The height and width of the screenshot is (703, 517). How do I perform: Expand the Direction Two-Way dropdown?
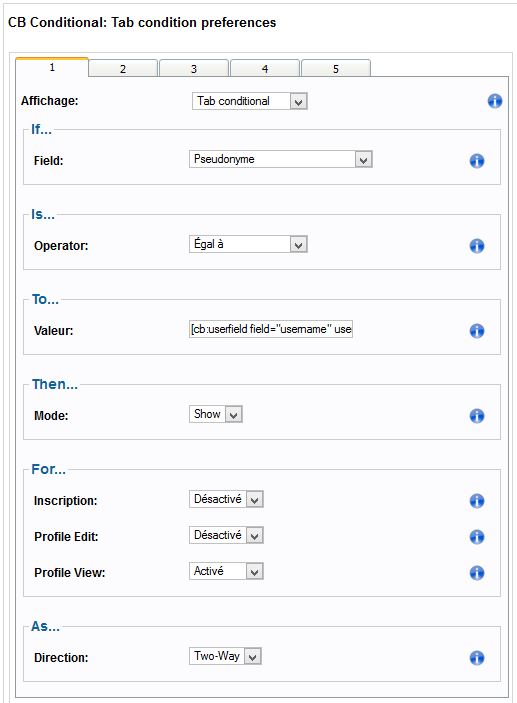tap(225, 656)
